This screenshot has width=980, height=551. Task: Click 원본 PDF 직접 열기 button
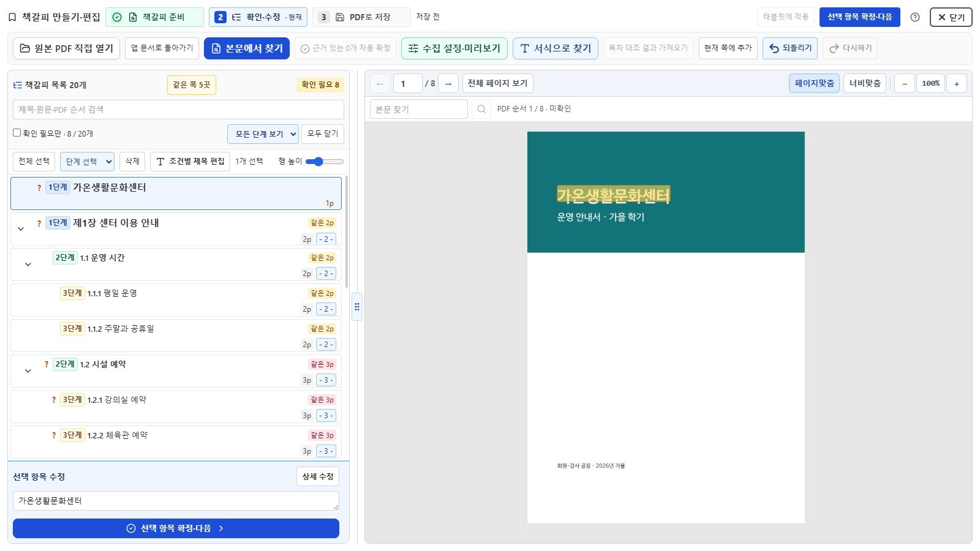[x=67, y=48]
